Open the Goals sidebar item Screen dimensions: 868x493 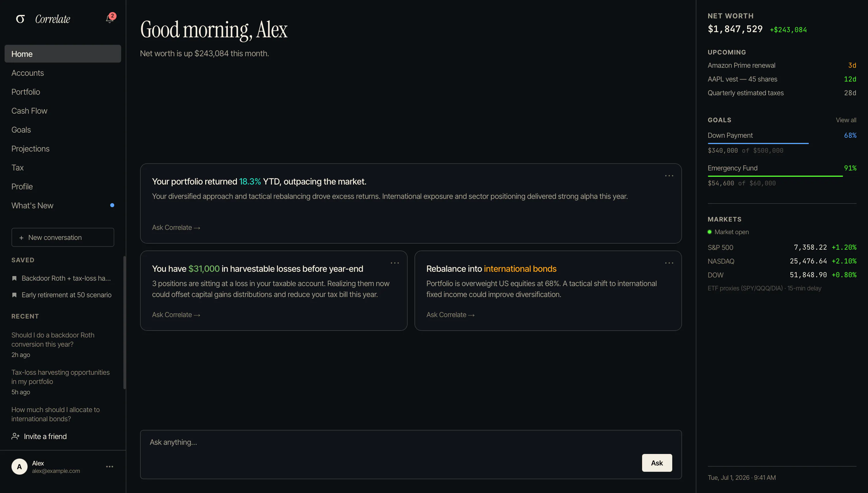click(63, 130)
